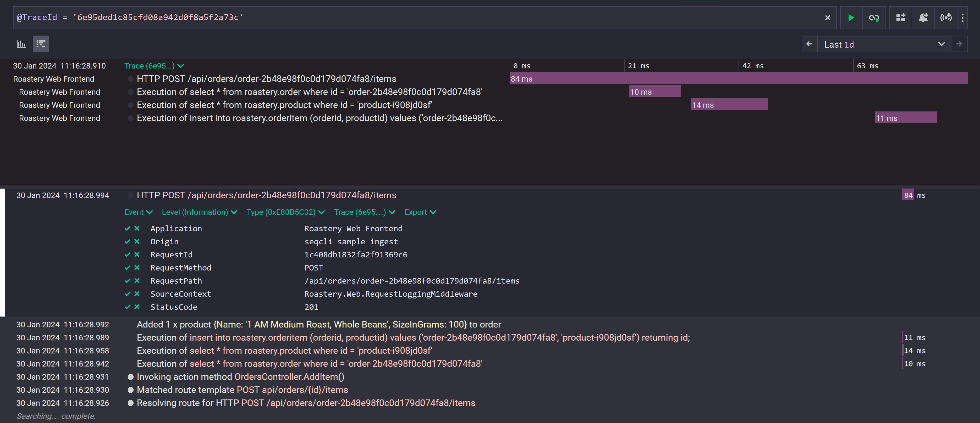980x423 pixels.
Task: Click the 10 ms span bar
Action: click(655, 92)
